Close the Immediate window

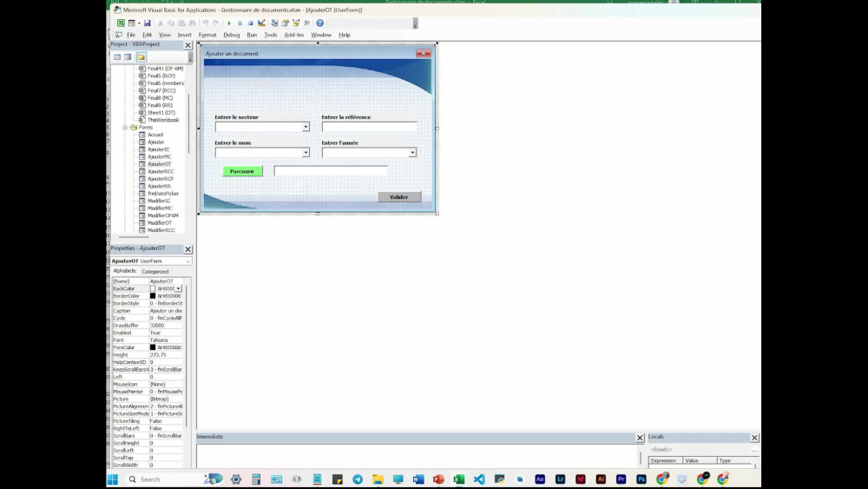640,438
